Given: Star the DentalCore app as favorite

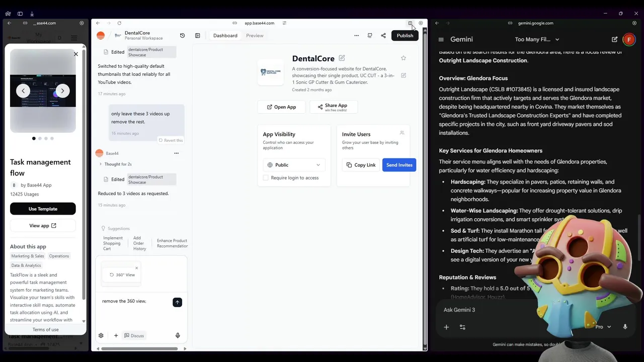Looking at the screenshot, I should pyautogui.click(x=404, y=58).
